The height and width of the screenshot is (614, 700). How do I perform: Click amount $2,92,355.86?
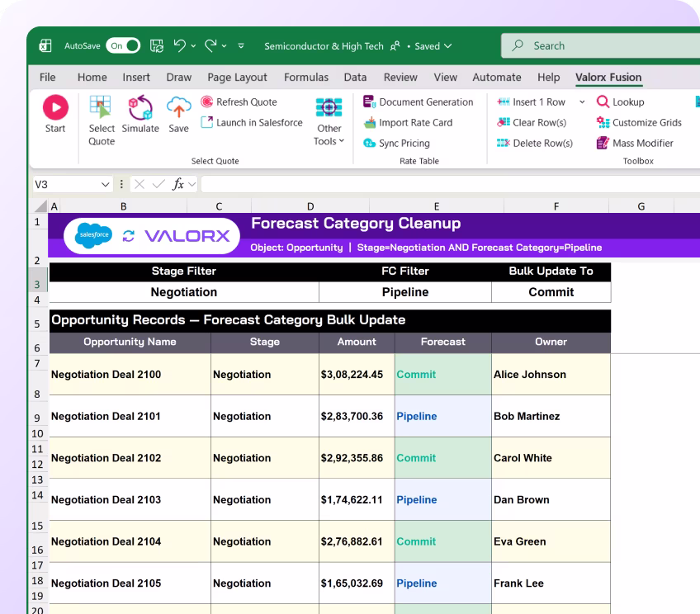coord(357,458)
